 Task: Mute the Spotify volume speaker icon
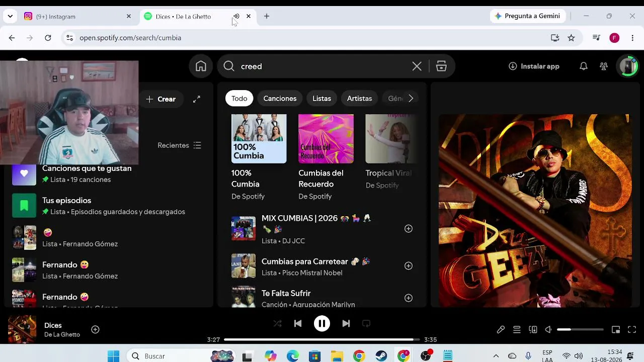(548, 330)
